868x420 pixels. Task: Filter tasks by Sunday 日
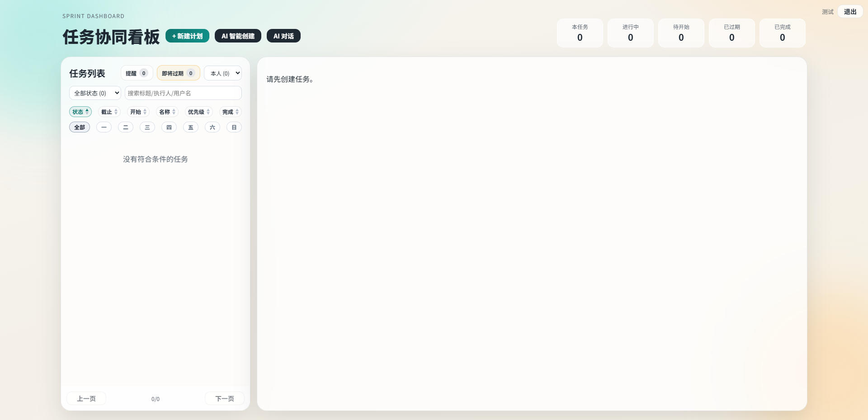tap(234, 127)
